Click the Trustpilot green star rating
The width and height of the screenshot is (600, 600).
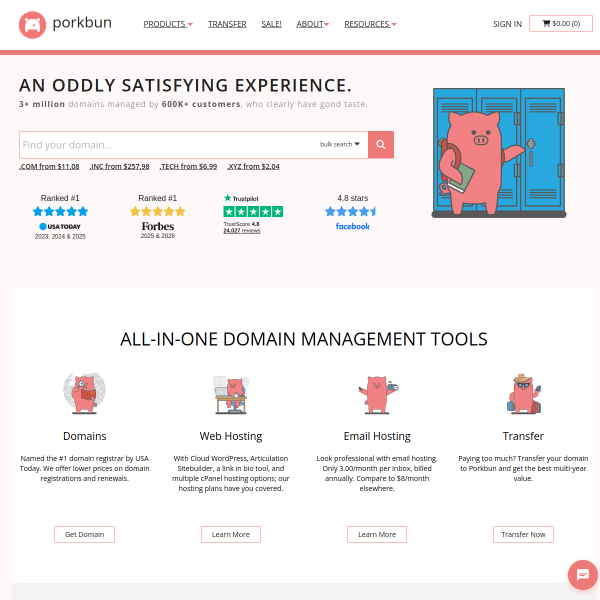pyautogui.click(x=253, y=211)
